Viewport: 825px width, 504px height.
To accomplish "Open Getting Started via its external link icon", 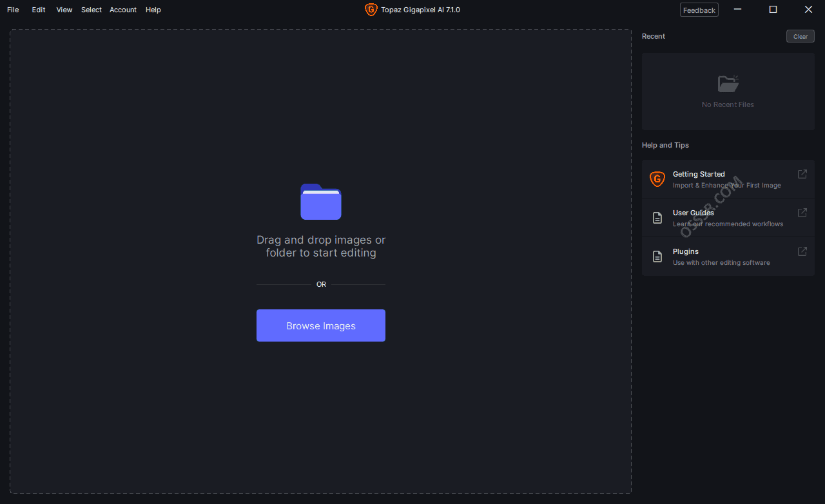I will point(802,174).
